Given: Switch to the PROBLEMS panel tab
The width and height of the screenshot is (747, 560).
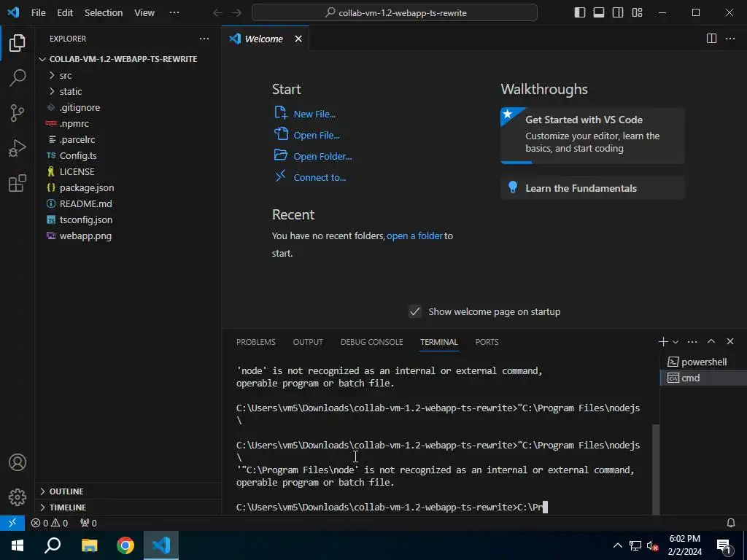Looking at the screenshot, I should pos(256,342).
